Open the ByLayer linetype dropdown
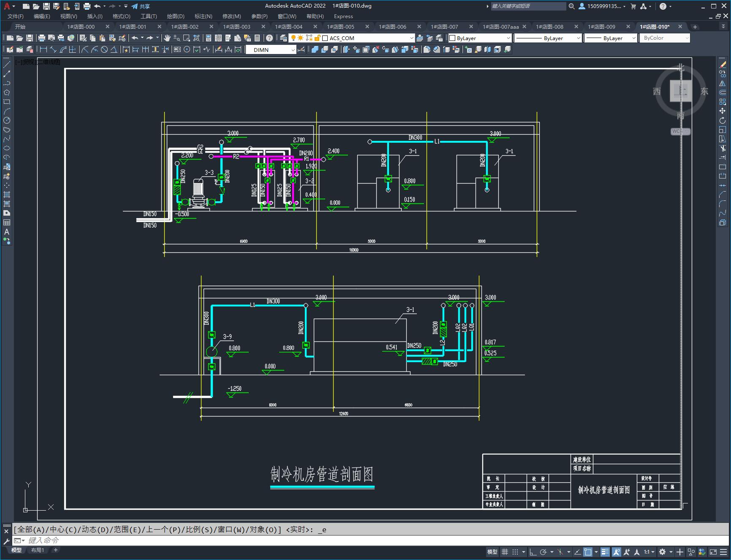Image resolution: width=731 pixels, height=560 pixels. click(x=579, y=38)
